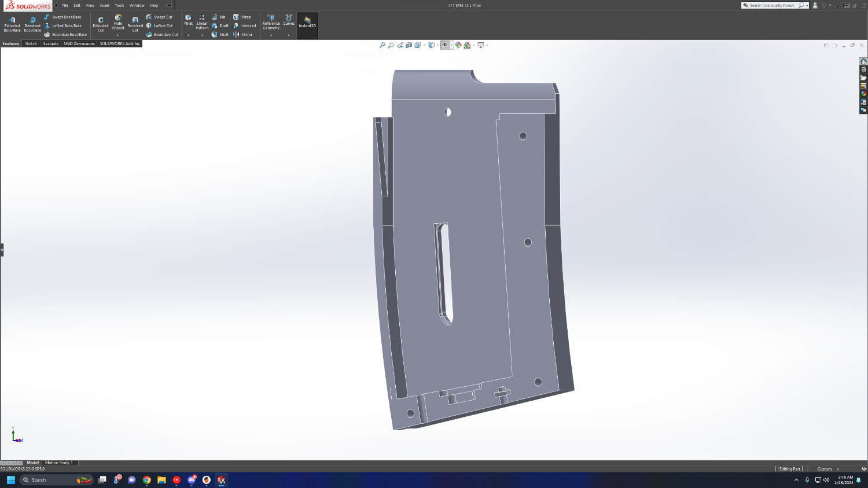Select the Swept Cut tool
Image resolution: width=868 pixels, height=488 pixels.
point(160,17)
